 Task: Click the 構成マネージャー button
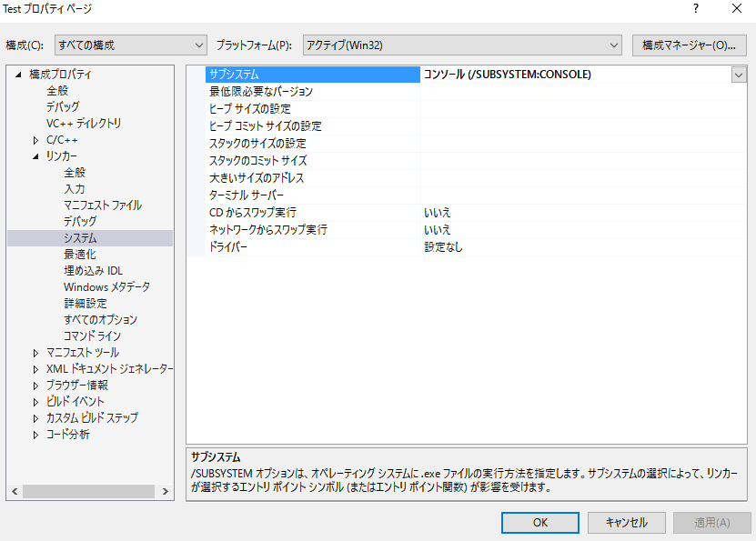[689, 45]
